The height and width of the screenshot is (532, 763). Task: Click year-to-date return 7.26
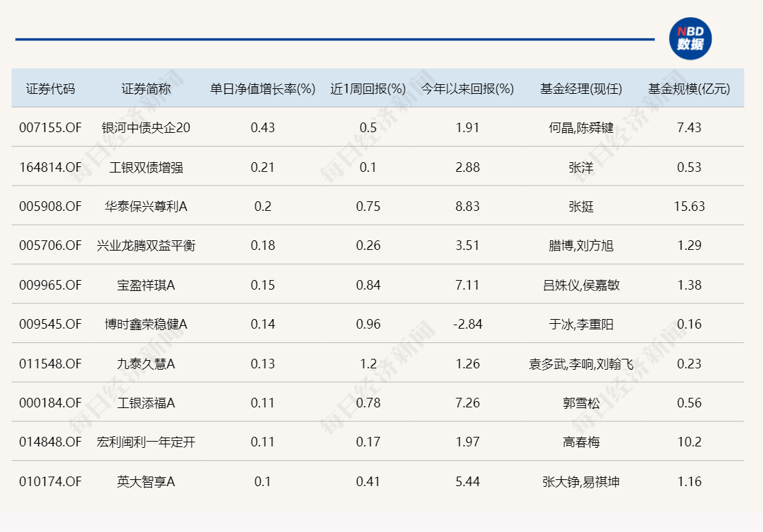point(468,403)
